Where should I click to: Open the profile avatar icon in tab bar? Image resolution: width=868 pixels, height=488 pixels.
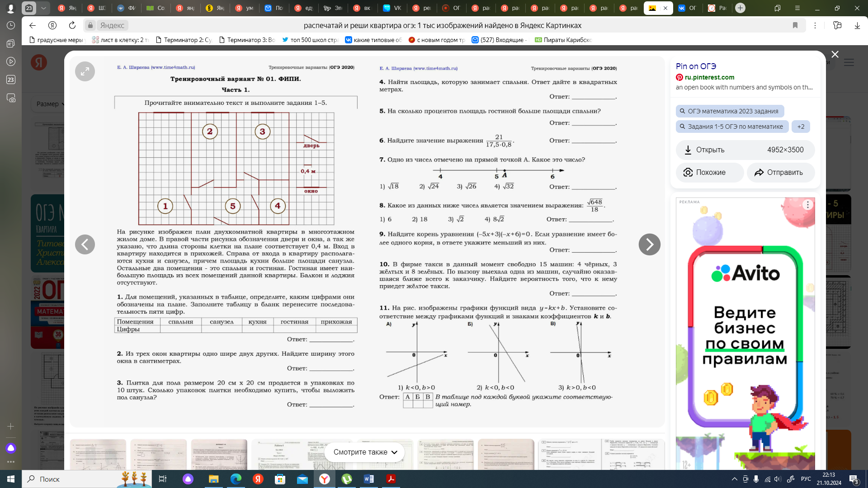click(11, 8)
